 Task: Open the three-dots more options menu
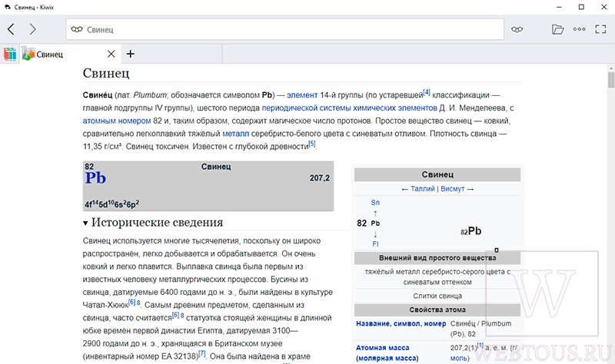coord(580,29)
